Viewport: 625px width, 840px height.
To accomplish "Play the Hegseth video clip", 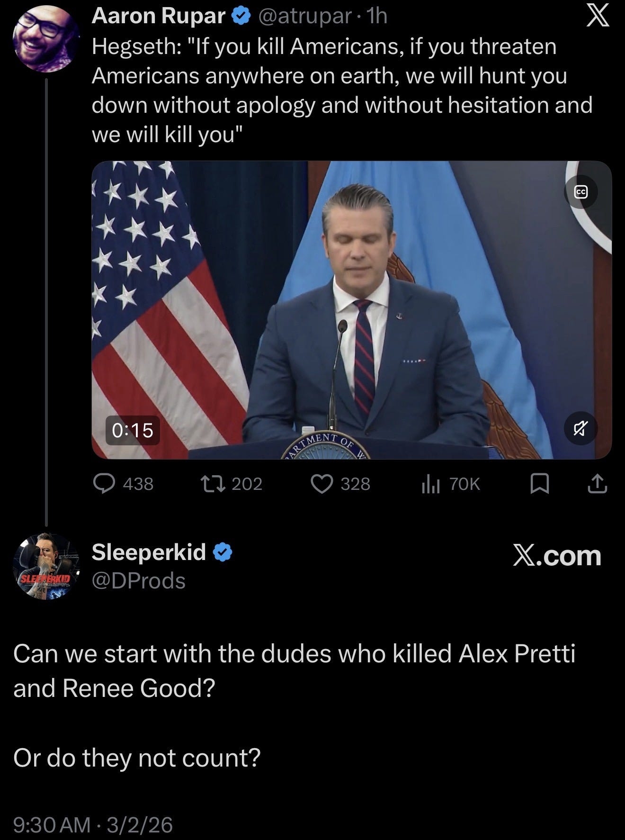I will click(351, 310).
